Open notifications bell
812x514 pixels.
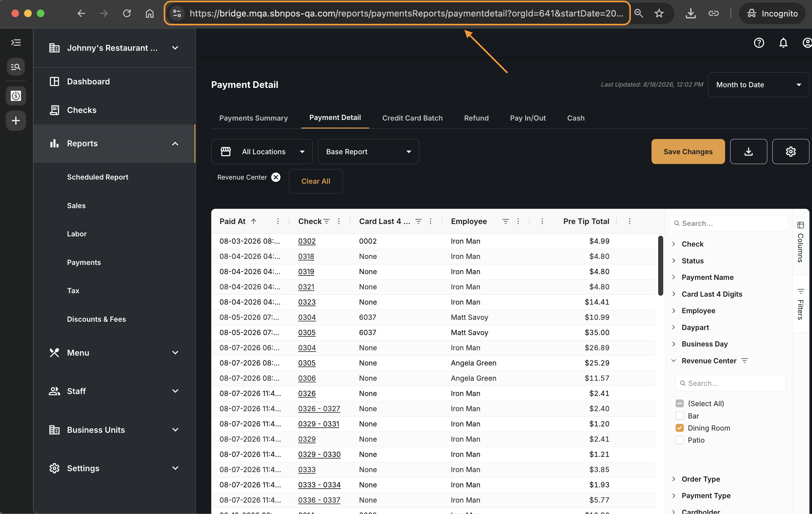point(783,43)
